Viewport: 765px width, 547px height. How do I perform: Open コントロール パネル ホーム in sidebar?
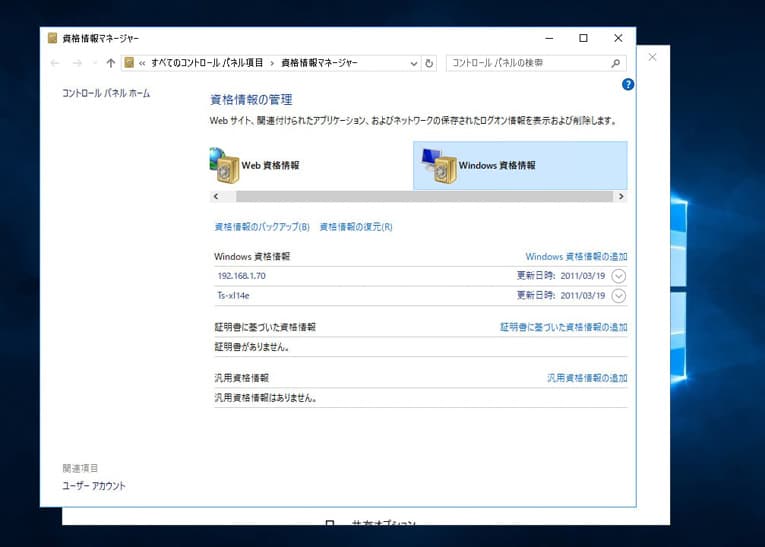106,93
